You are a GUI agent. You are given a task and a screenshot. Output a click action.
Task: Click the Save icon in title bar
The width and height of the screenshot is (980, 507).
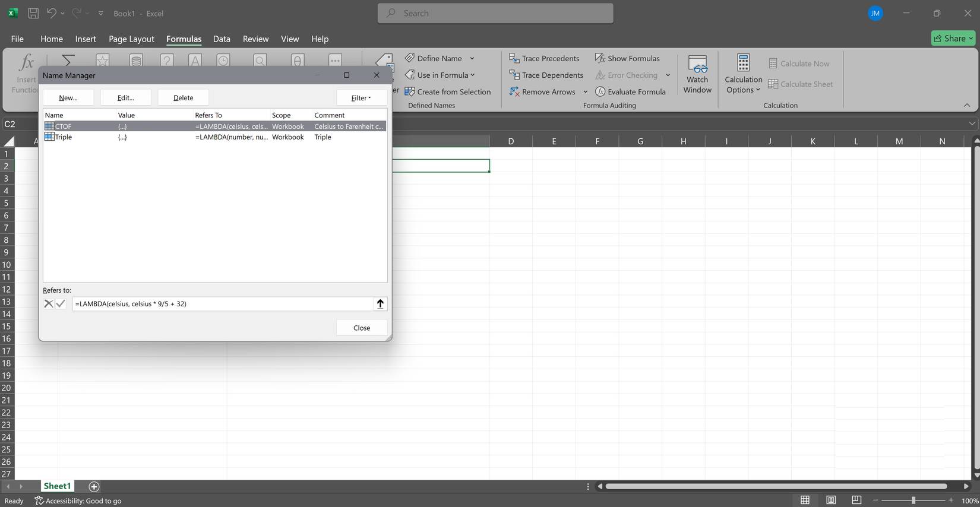coord(33,13)
